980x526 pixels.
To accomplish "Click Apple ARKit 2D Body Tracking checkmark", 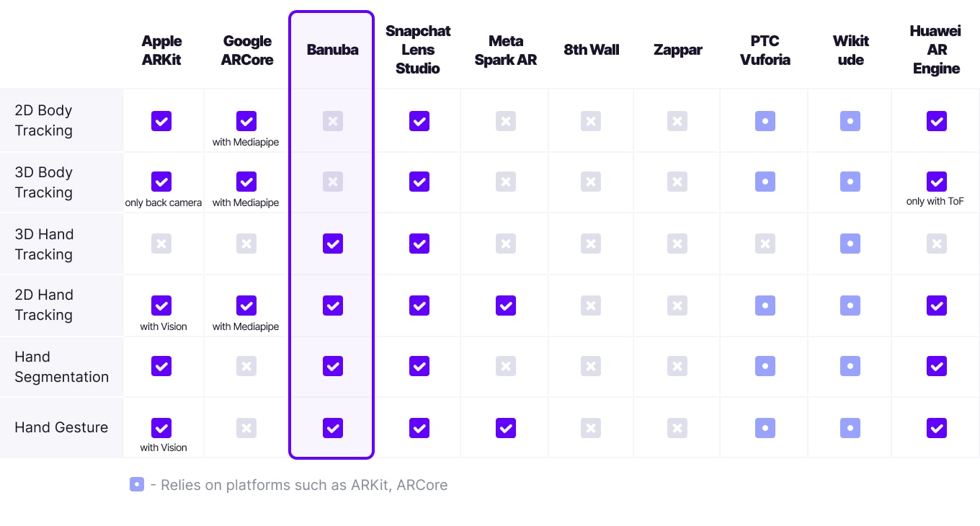I will (161, 121).
